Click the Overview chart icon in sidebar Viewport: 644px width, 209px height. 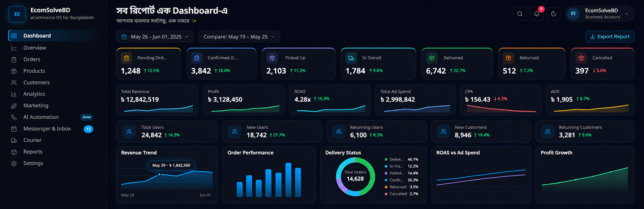click(x=14, y=48)
